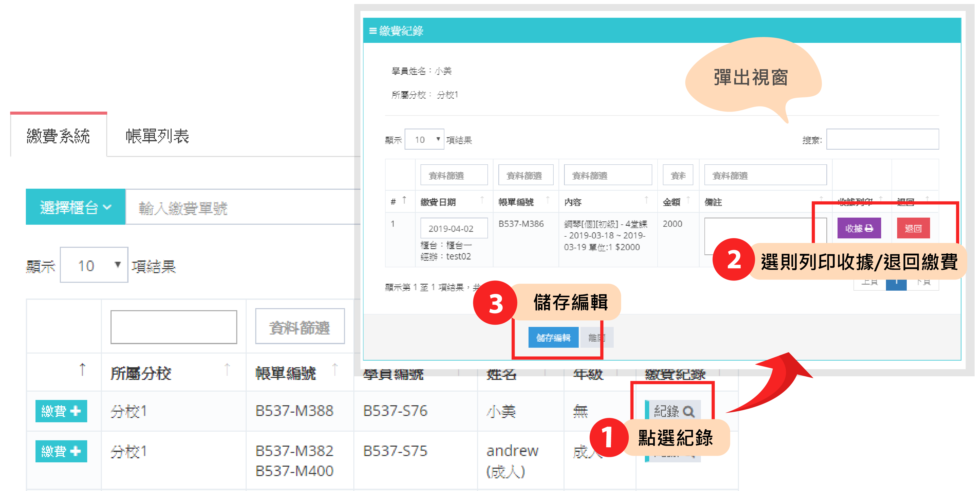
Task: Open popup 顯示 10 results dropdown
Action: coord(424,139)
